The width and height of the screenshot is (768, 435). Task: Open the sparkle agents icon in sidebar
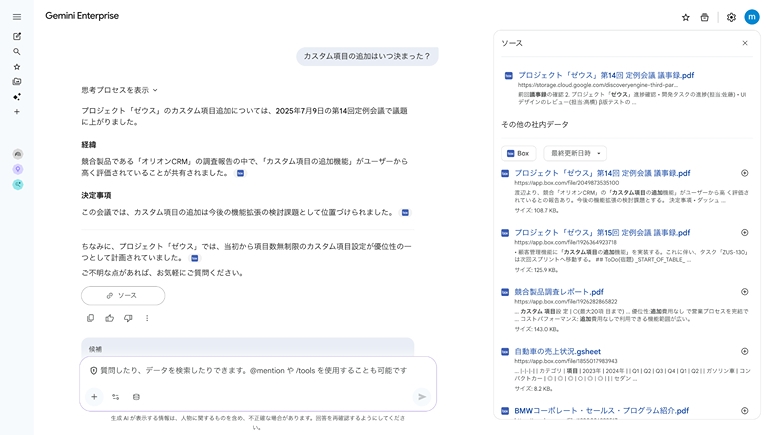(17, 97)
